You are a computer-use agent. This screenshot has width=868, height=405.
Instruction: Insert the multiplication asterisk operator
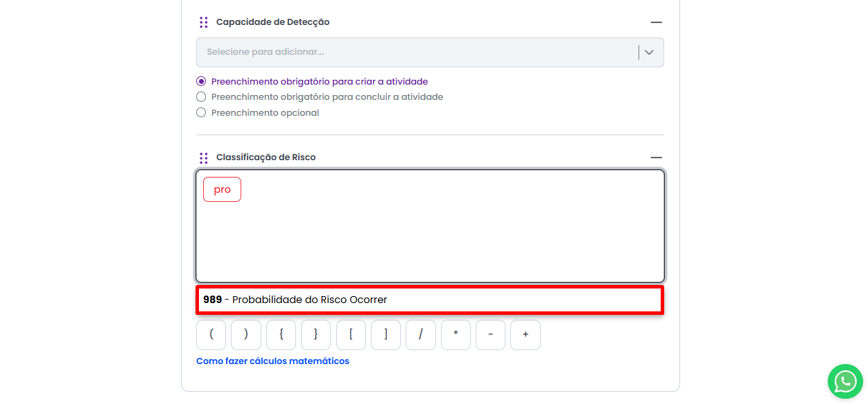455,335
